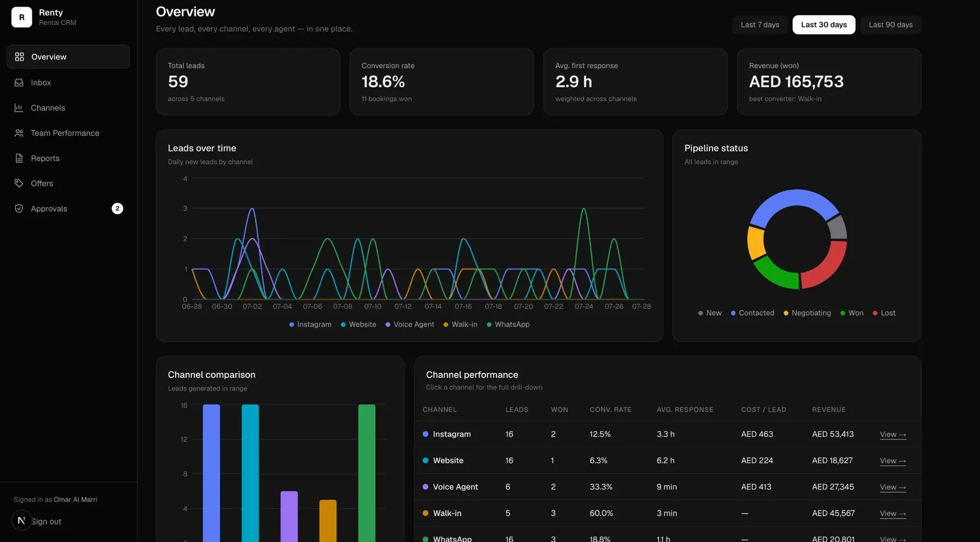Click the purple Voice Agent bar
This screenshot has height=542, width=980.
(289, 516)
